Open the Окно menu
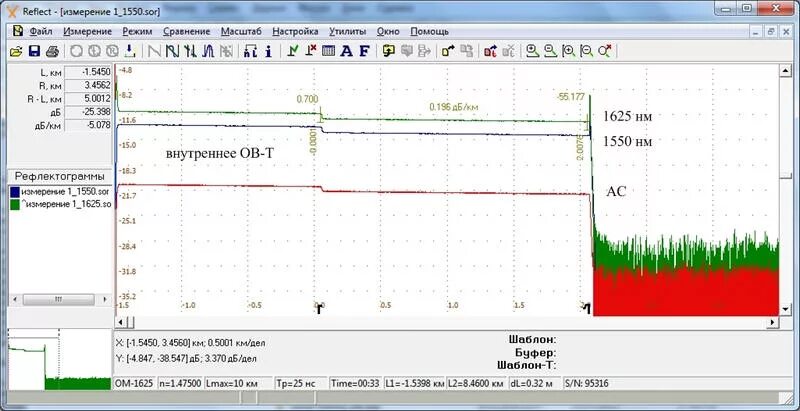The image size is (800, 411). [x=388, y=32]
